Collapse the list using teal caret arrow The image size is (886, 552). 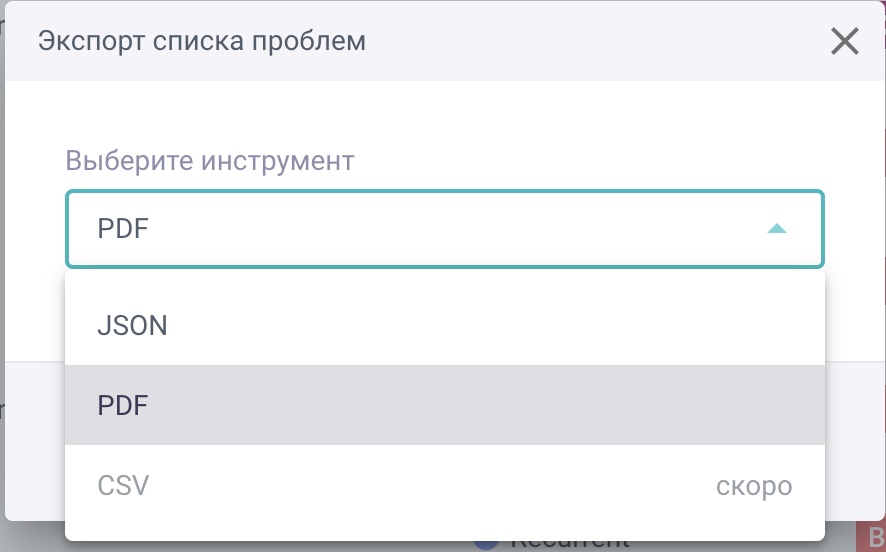776,229
